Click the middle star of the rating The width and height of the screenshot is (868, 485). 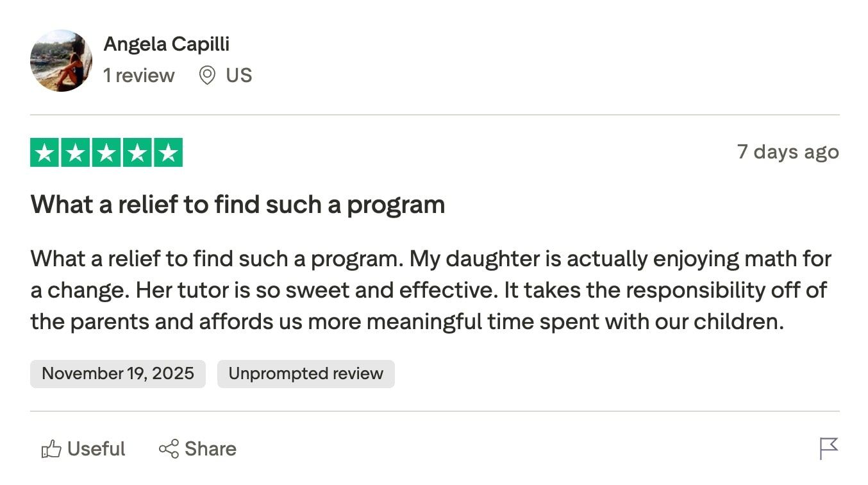(106, 152)
